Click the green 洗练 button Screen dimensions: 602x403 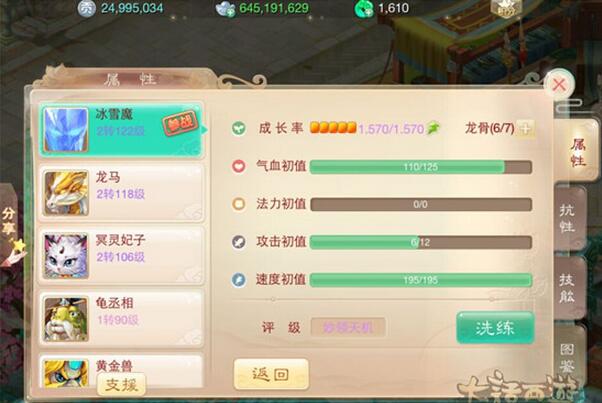495,328
